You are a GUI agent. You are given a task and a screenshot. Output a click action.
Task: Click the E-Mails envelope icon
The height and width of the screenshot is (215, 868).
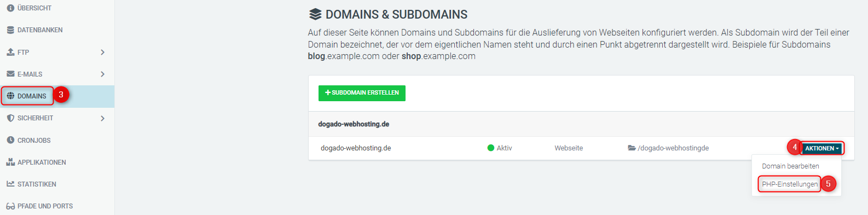[x=10, y=74]
